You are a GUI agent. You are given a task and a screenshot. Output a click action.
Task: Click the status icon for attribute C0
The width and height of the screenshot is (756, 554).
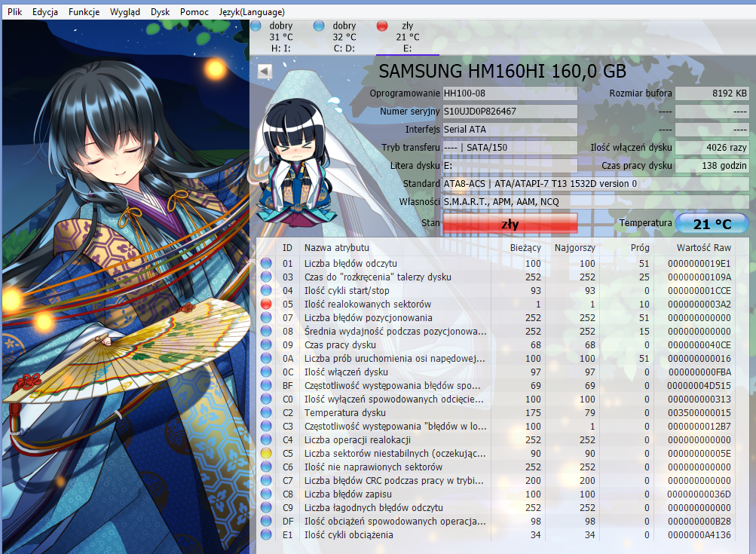[266, 399]
